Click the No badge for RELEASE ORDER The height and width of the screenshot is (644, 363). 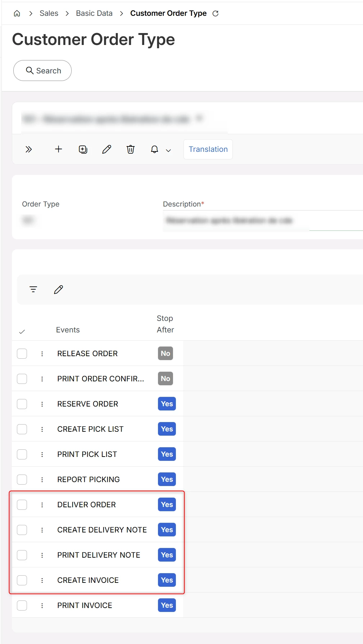pos(165,353)
